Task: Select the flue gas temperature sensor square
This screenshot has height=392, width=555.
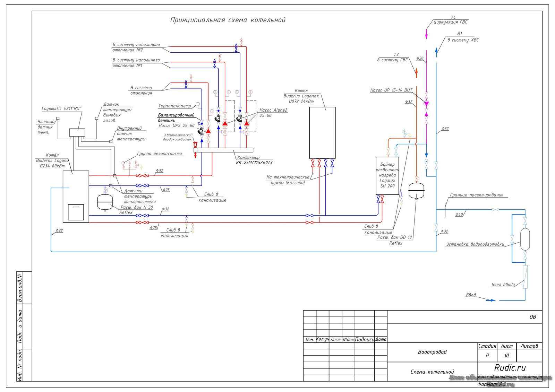Action: [97, 118]
